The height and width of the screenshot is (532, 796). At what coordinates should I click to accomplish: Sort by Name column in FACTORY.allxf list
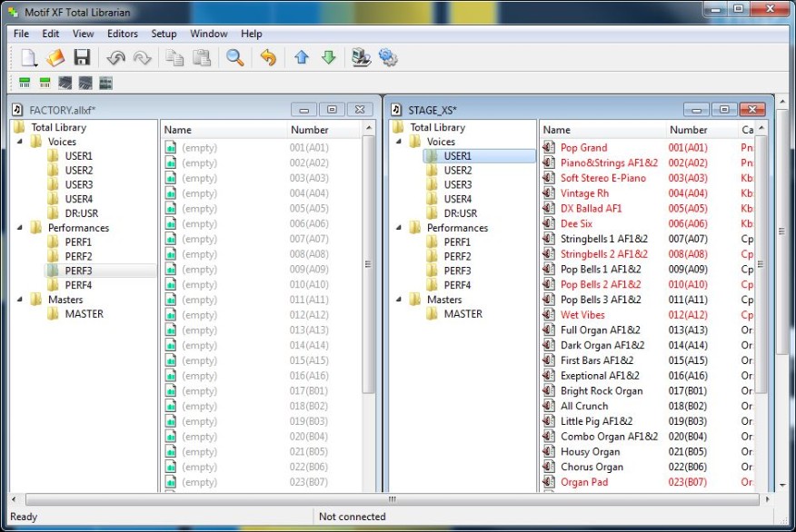click(x=224, y=130)
